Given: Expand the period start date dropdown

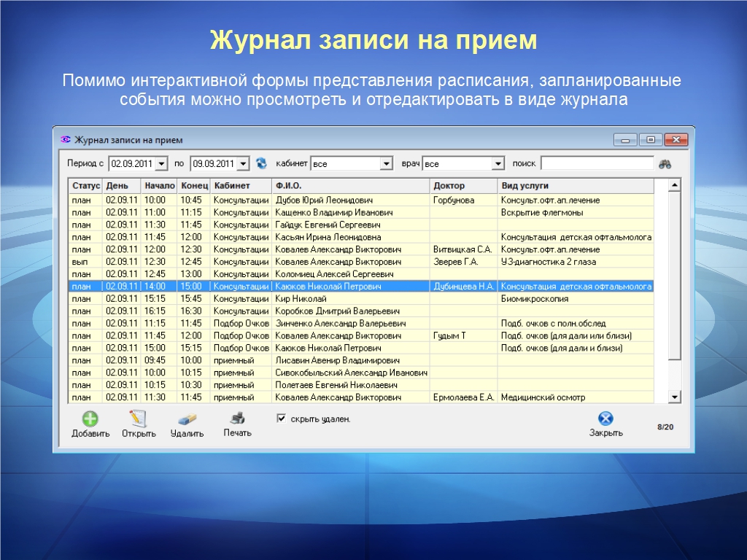Looking at the screenshot, I should 161,164.
